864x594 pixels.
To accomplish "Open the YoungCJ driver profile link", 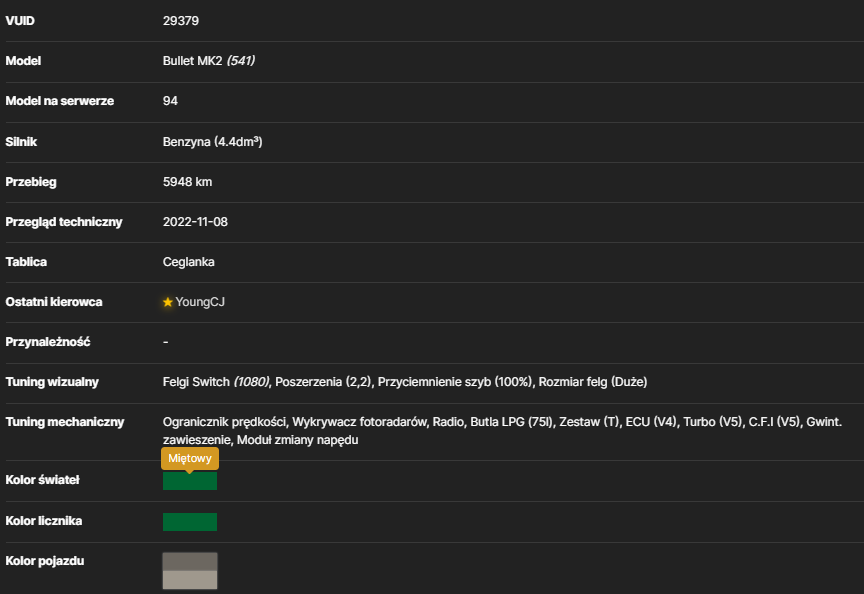I will [200, 302].
